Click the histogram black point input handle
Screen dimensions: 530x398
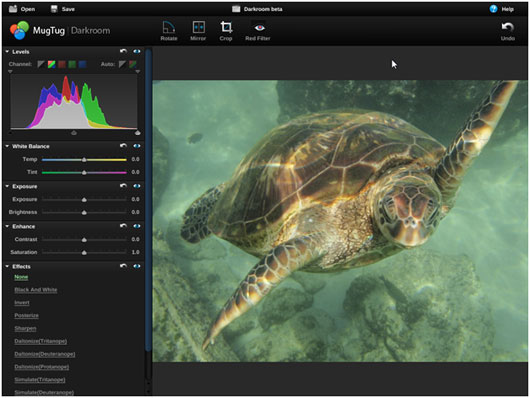(11, 133)
